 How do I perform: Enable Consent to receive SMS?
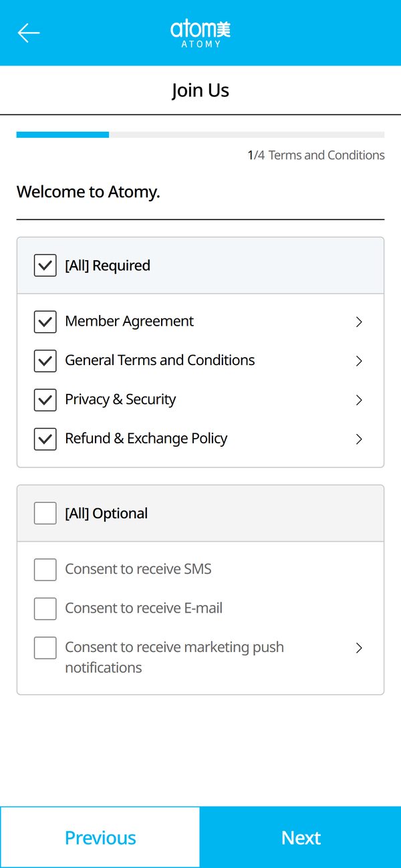(45, 570)
